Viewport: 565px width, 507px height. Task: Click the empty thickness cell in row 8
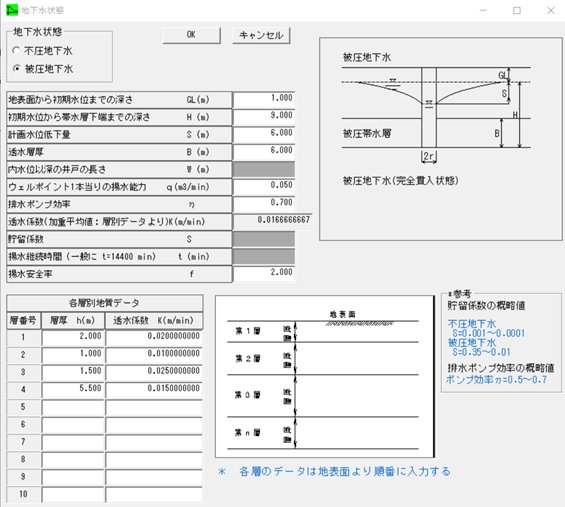click(73, 459)
